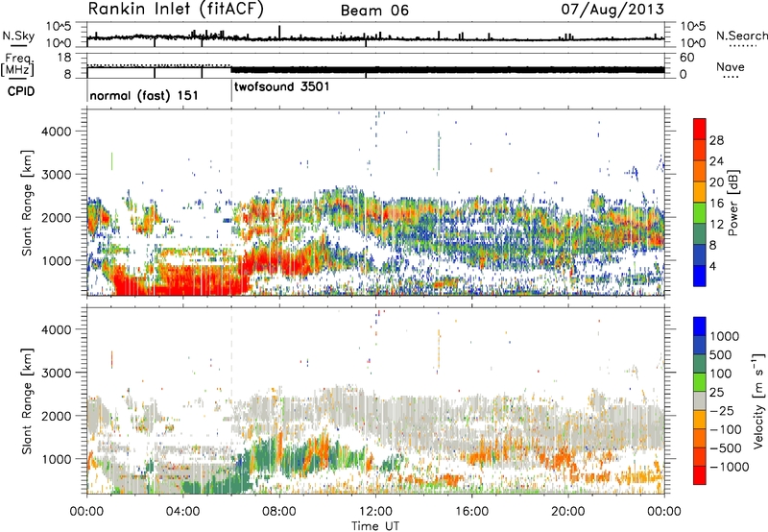Click the '1000' velocity colorbar tick
Image resolution: width=768 pixels, height=532 pixels.
coord(725,336)
